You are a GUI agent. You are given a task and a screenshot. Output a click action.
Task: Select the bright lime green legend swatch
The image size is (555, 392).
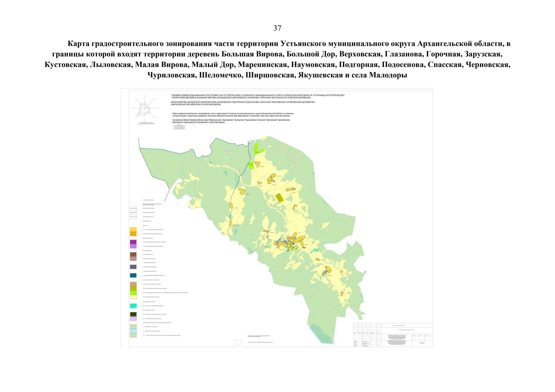[x=133, y=293]
